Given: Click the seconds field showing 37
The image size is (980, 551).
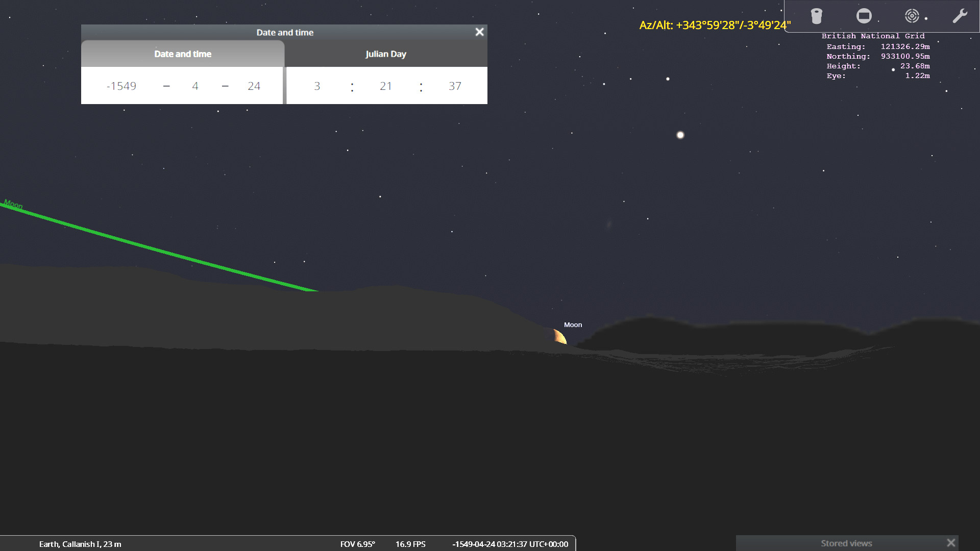Looking at the screenshot, I should (x=455, y=86).
